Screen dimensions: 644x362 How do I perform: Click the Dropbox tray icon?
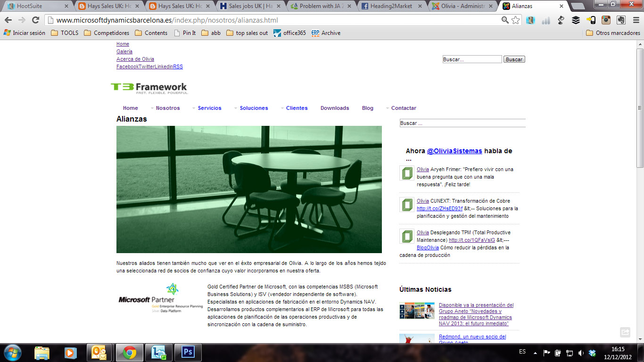[593, 353]
